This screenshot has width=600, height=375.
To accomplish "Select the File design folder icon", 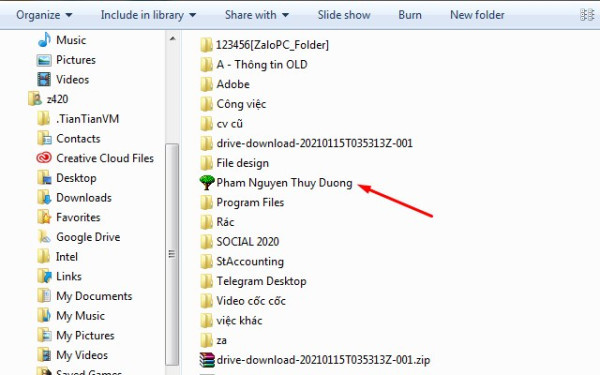I will [x=206, y=163].
